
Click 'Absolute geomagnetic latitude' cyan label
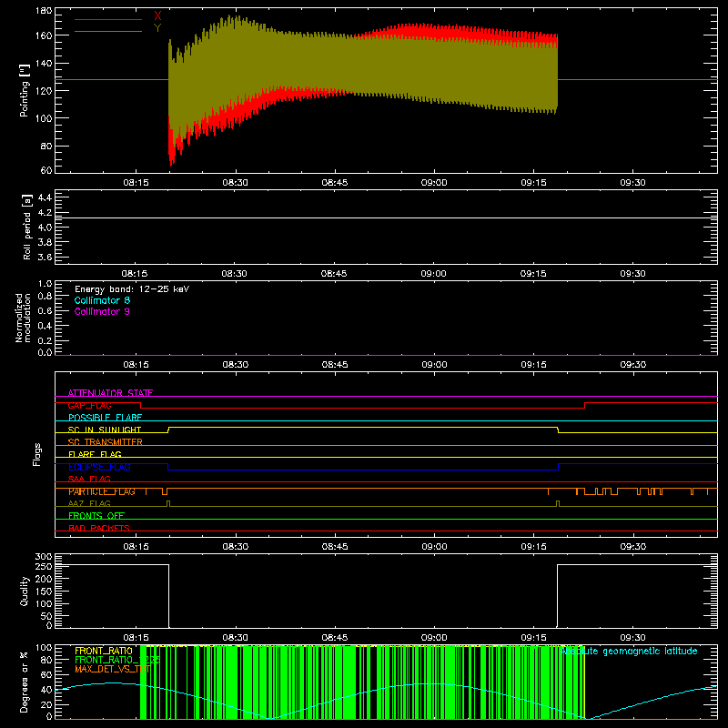629,652
